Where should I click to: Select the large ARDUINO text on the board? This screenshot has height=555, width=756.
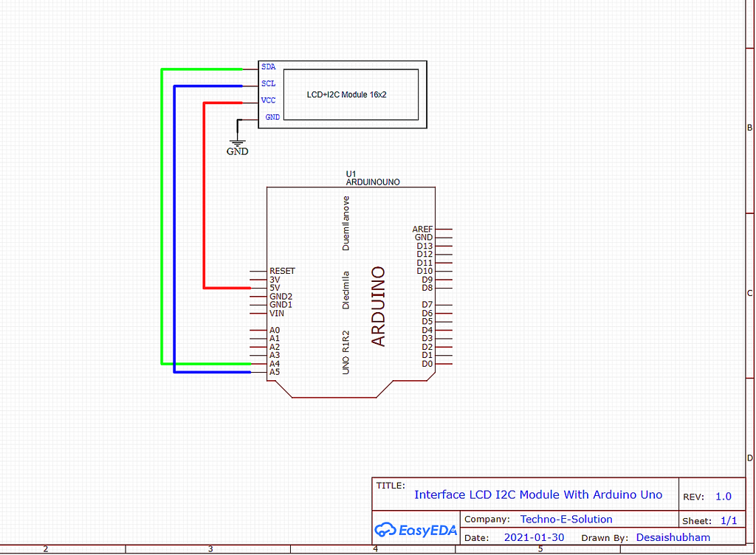point(379,306)
